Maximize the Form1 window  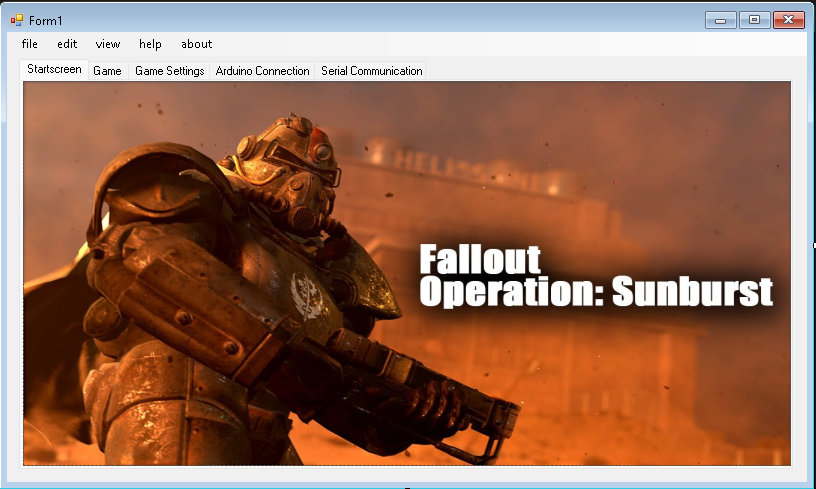tap(754, 20)
